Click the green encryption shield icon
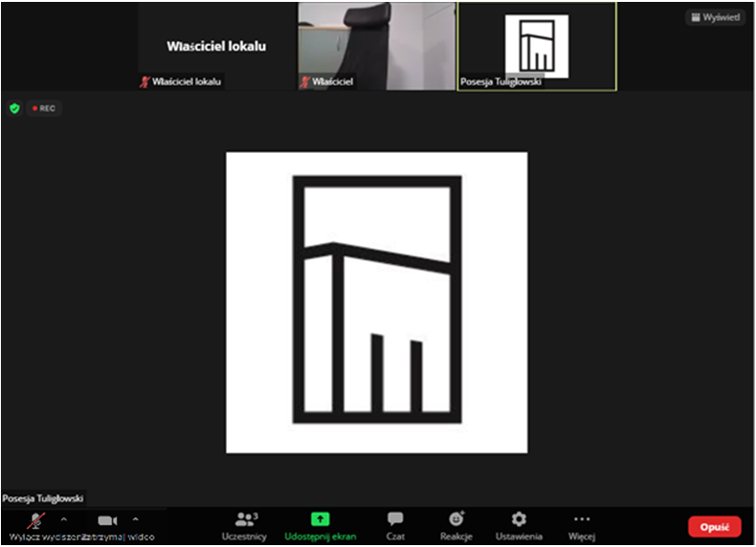The width and height of the screenshot is (756, 547). pos(14,108)
